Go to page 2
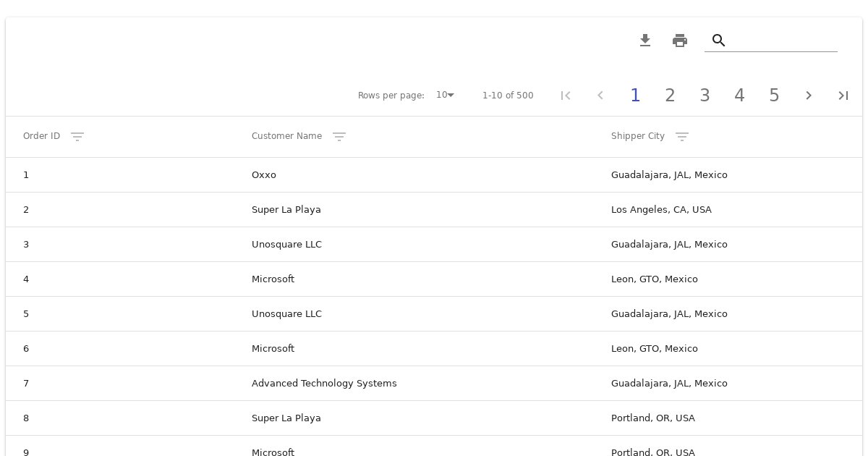The image size is (868, 456). pos(670,96)
